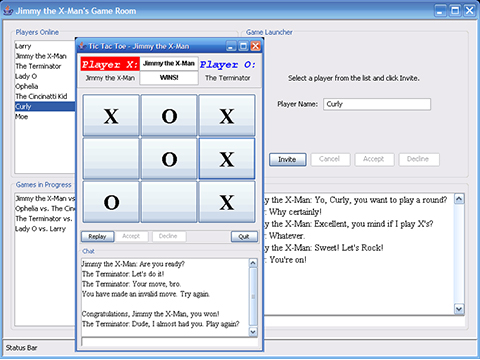Click the empty bottom-middle board cell
The width and height of the screenshot is (480, 360).
point(169,202)
